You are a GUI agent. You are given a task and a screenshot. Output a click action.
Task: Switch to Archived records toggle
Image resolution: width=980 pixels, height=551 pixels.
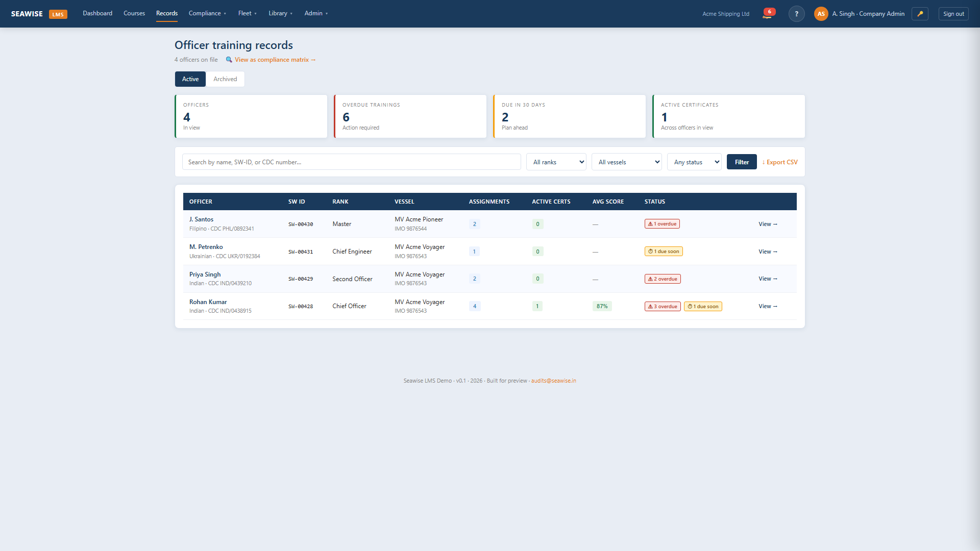225,79
